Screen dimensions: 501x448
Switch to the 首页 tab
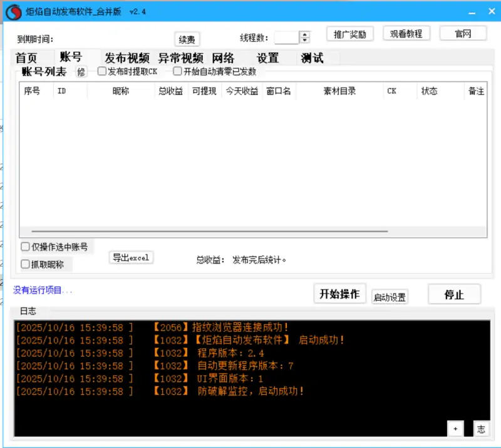26,58
